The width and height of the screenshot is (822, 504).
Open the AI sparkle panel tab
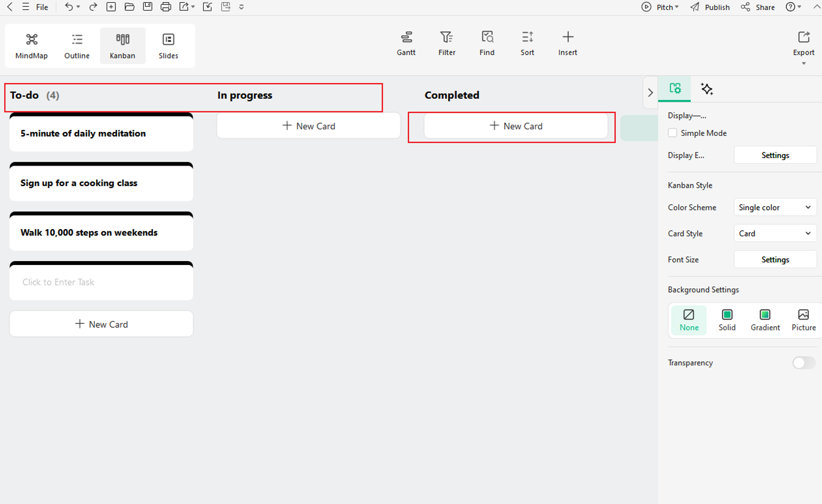[707, 89]
